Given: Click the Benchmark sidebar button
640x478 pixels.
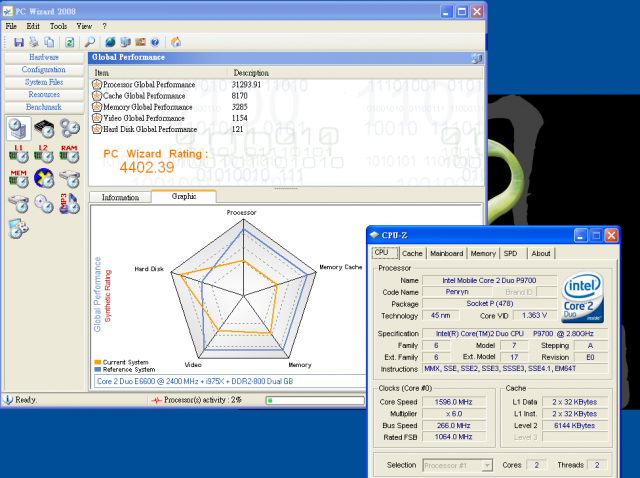Looking at the screenshot, I should (44, 107).
